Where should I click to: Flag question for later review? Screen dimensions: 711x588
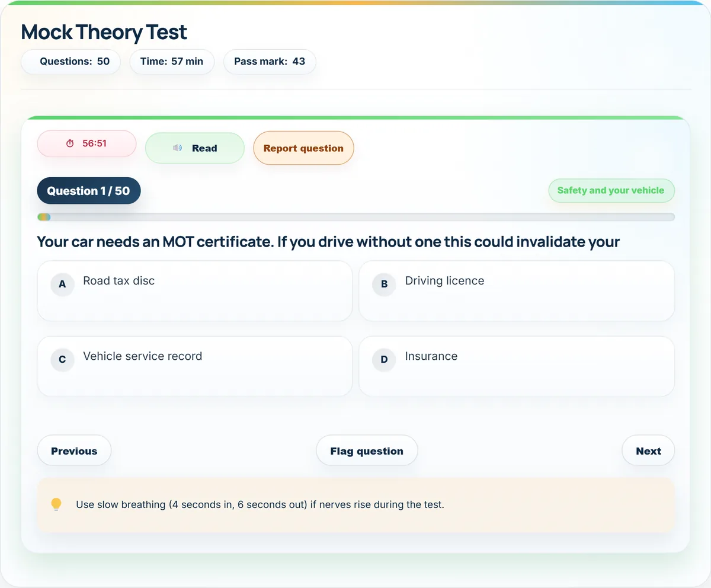click(x=367, y=451)
